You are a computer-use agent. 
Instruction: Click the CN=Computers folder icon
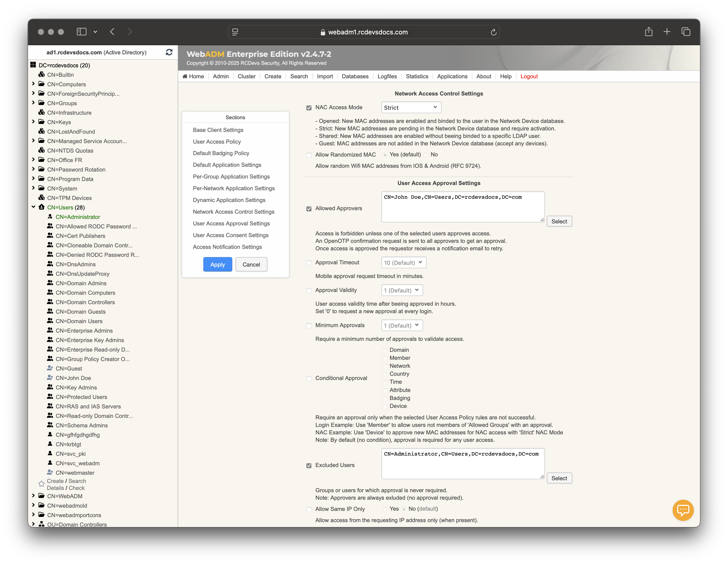tap(41, 84)
